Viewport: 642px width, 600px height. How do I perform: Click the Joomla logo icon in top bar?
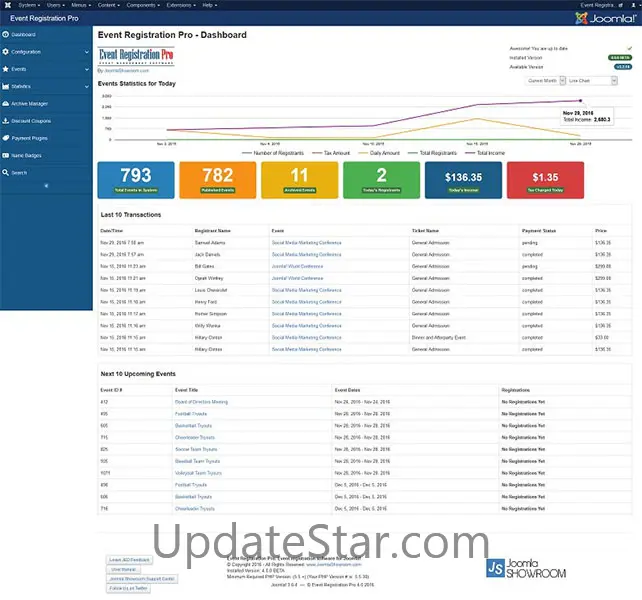pyautogui.click(x=7, y=5)
